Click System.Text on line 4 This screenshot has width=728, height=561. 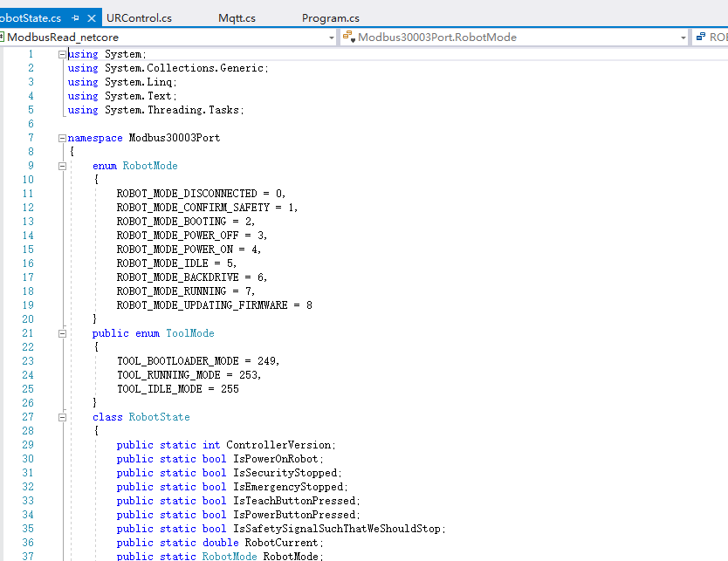[x=139, y=96]
